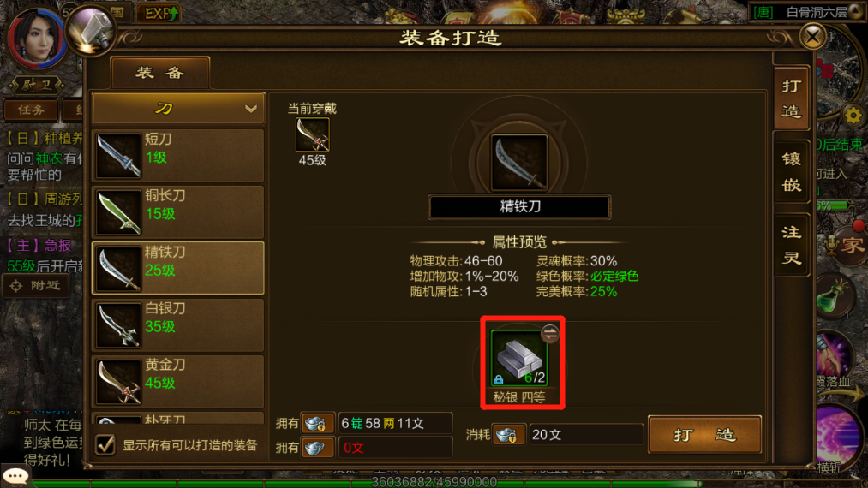Click the 附近 nearby chat button
The height and width of the screenshot is (488, 868).
(x=37, y=285)
